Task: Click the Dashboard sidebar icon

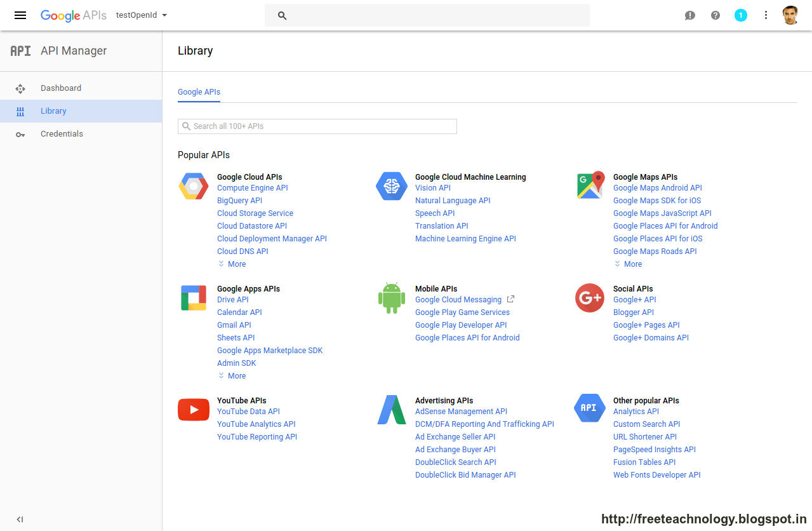Action: [x=20, y=88]
